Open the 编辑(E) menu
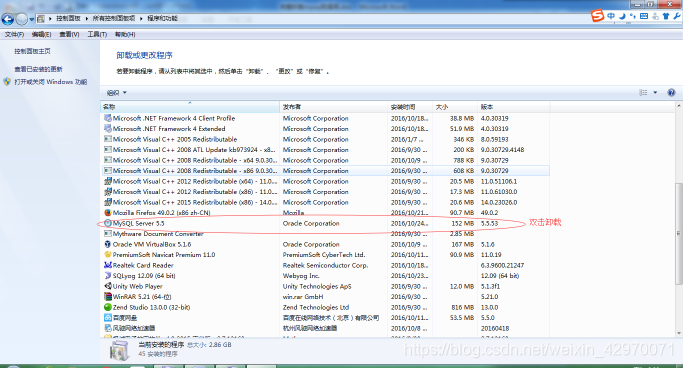This screenshot has height=368, width=683. tap(41, 34)
